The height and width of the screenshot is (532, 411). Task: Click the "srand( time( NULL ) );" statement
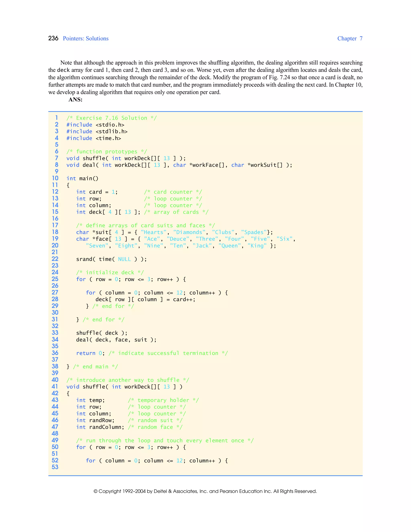[x=111, y=259]
